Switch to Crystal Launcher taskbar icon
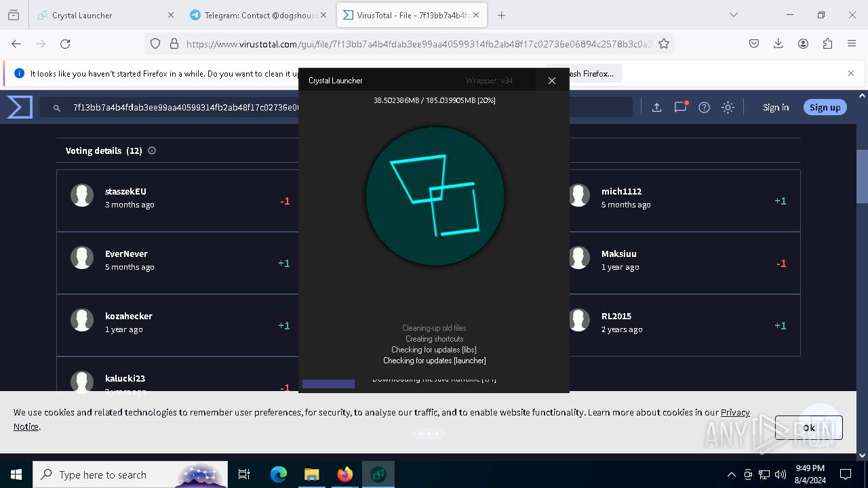This screenshot has width=868, height=488. click(x=378, y=474)
